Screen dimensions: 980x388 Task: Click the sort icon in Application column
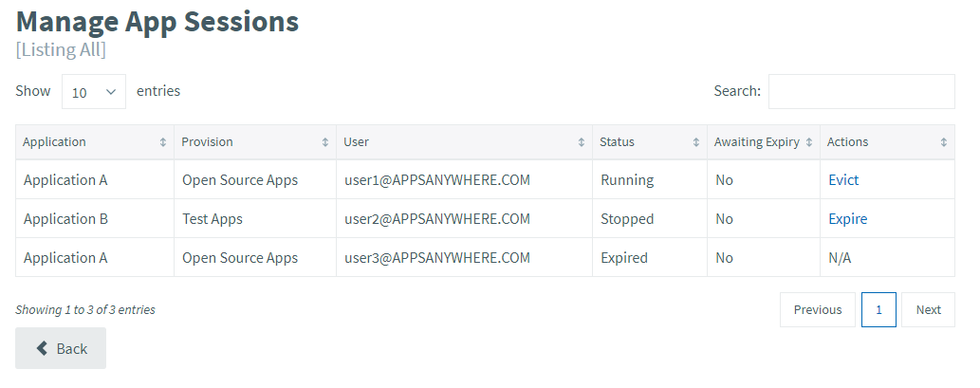tap(163, 142)
